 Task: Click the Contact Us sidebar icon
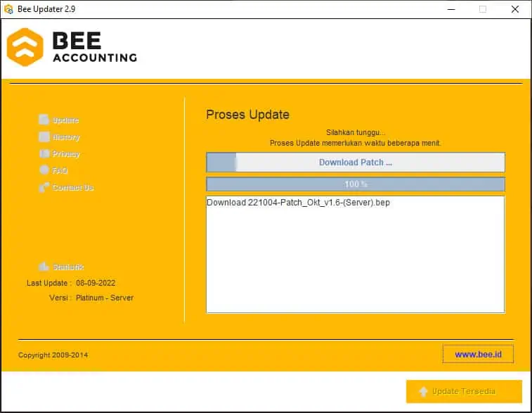[x=44, y=187]
